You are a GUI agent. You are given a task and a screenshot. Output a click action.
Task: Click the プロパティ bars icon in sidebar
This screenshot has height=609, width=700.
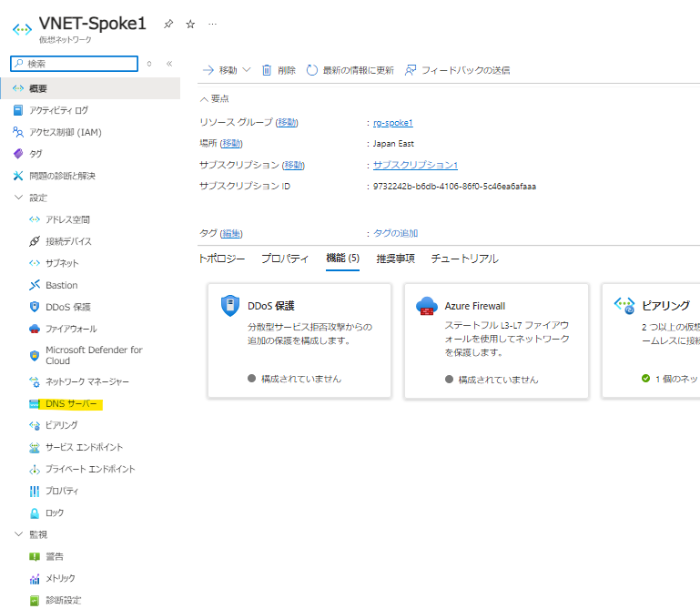point(35,492)
